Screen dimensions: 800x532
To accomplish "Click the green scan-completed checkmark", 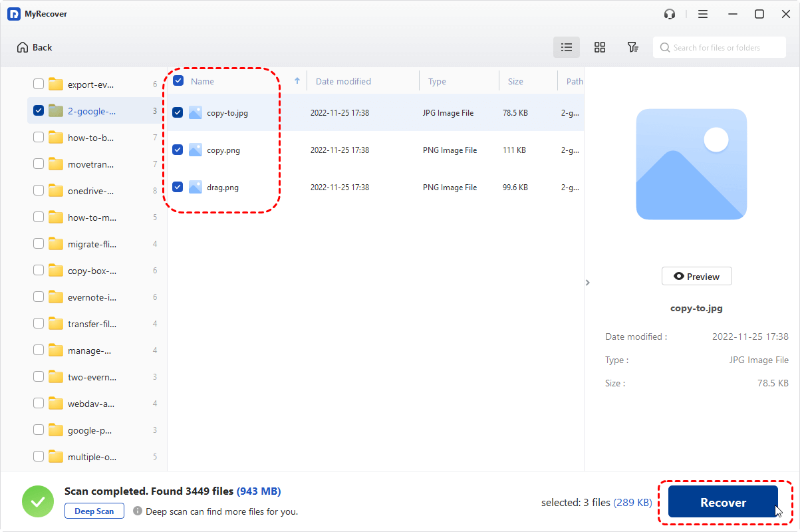I will coord(38,501).
